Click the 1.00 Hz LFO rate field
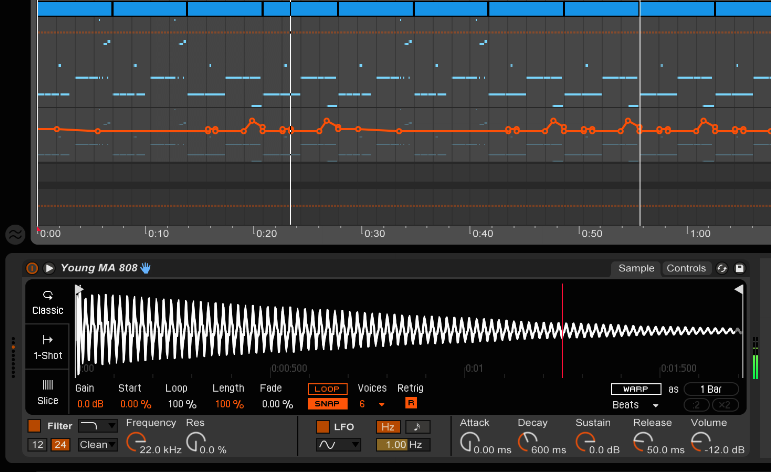The image size is (771, 472). 403,445
